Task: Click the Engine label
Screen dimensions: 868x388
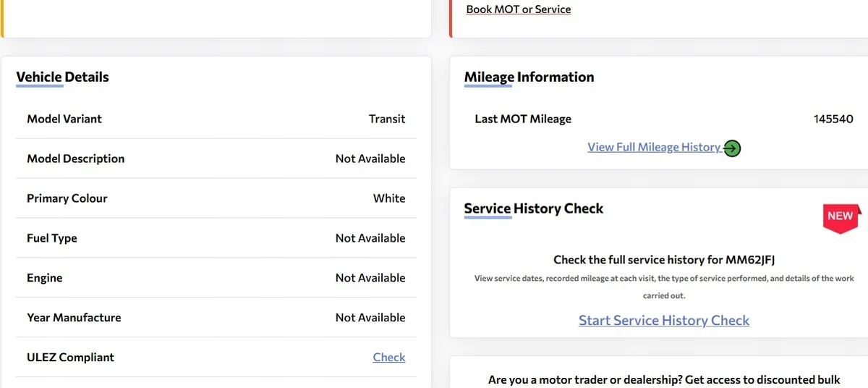Action: (45, 278)
